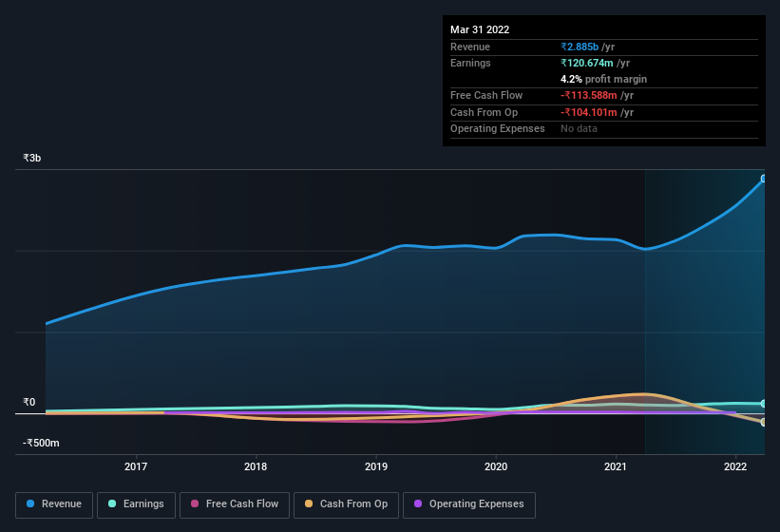
Task: Click the Free Cash Flow label in tooltip
Action: 486,95
